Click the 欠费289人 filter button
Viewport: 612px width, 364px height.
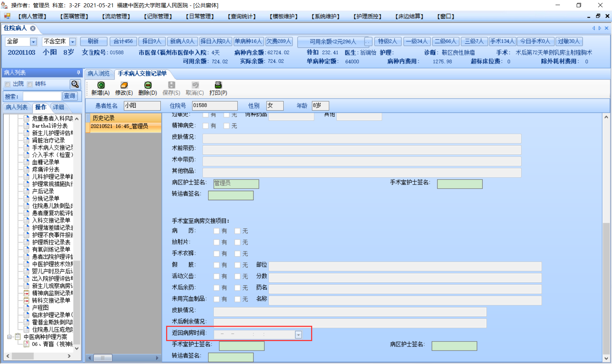click(x=279, y=41)
